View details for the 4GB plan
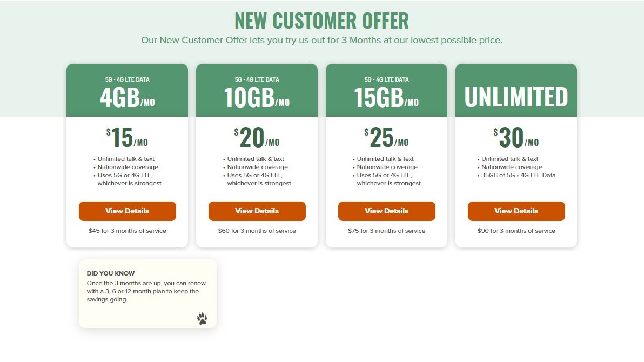The image size is (644, 362). [128, 211]
